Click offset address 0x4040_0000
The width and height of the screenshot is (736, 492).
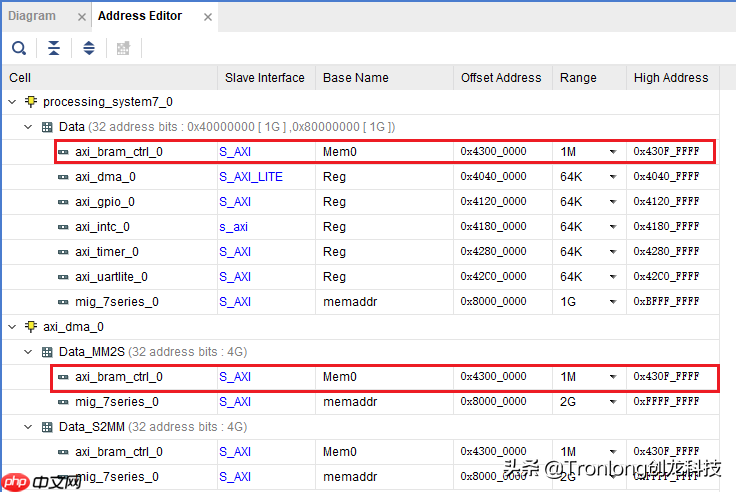point(493,177)
